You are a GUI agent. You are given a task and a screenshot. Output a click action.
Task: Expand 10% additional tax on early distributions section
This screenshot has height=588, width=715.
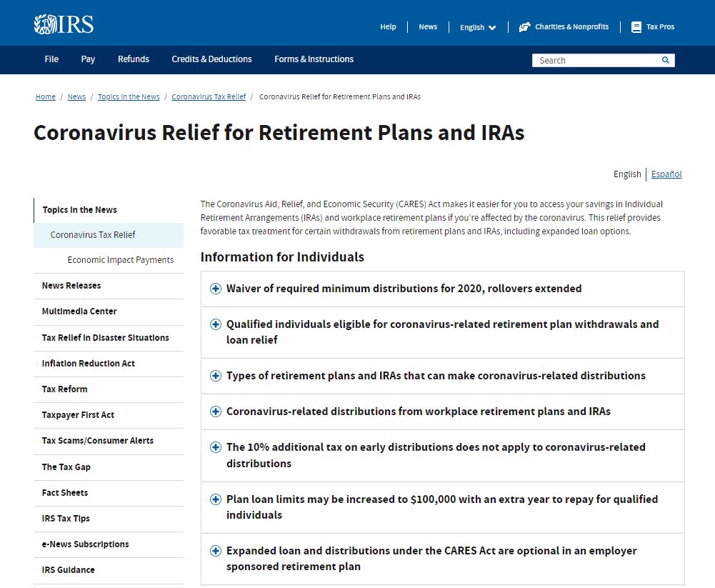click(x=443, y=455)
